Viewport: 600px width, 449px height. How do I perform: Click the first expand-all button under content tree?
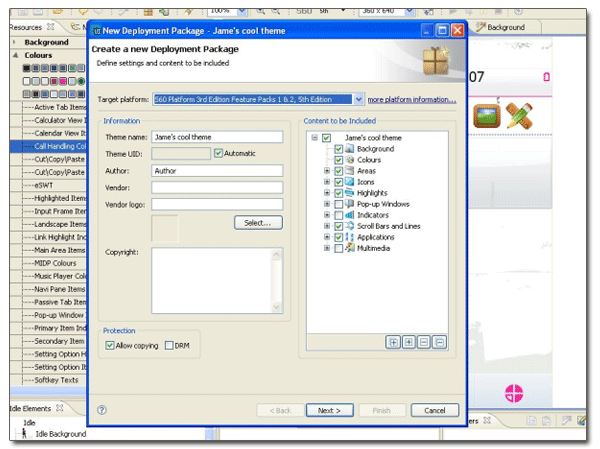[393, 342]
